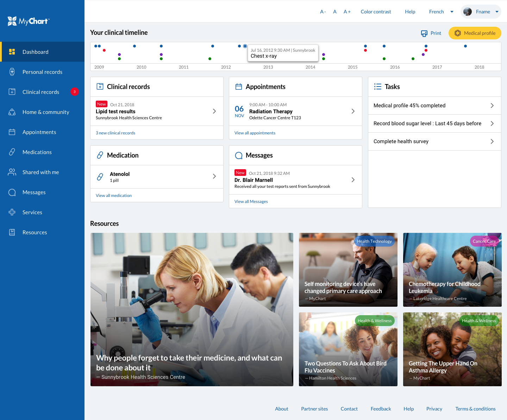Click the Print icon above the timeline

click(x=424, y=33)
